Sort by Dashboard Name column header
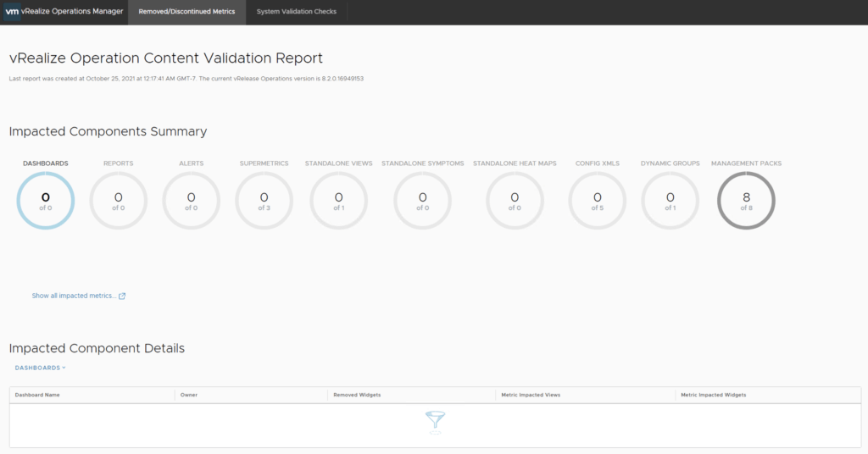Screen dimensions: 868x454 tap(37, 395)
